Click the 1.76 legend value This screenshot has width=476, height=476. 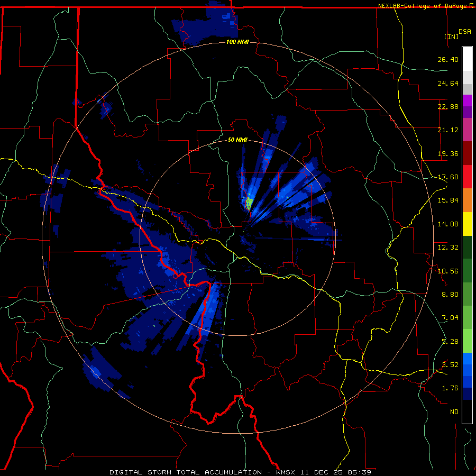pyautogui.click(x=450, y=388)
